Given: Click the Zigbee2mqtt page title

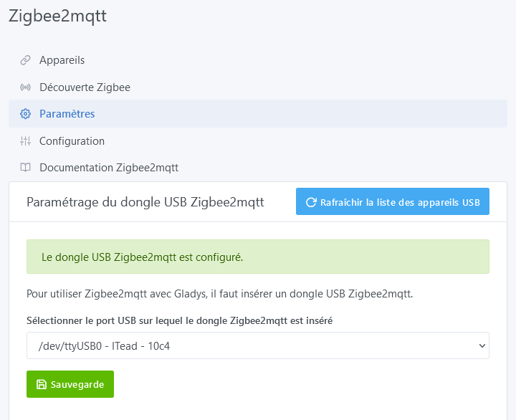Looking at the screenshot, I should [57, 16].
